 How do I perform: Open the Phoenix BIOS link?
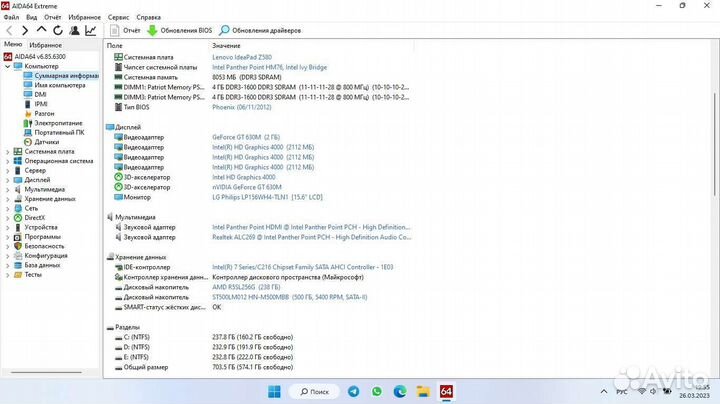pos(242,107)
